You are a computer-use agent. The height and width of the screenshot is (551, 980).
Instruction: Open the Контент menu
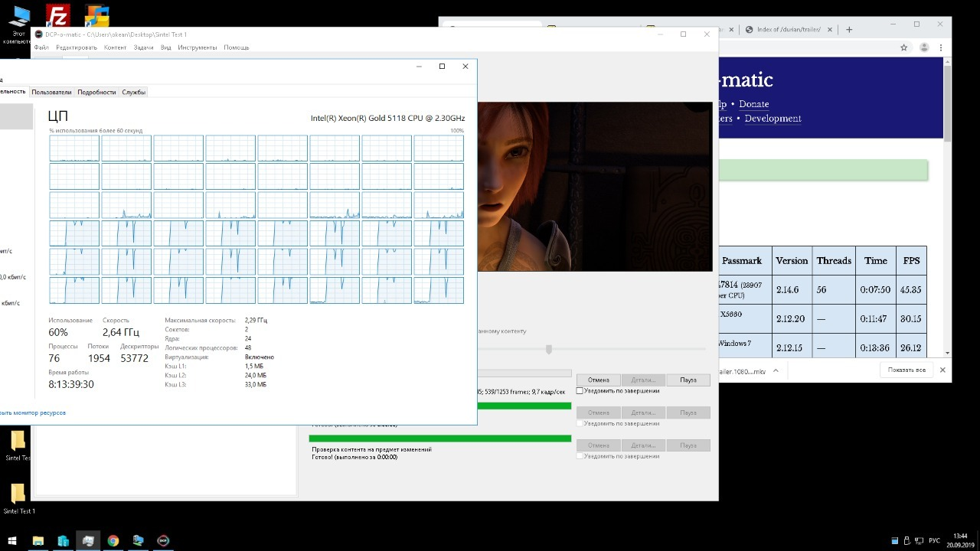[115, 47]
